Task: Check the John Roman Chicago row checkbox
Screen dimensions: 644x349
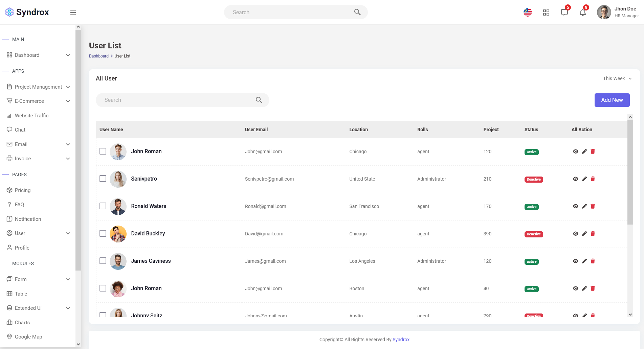Action: [x=103, y=151]
